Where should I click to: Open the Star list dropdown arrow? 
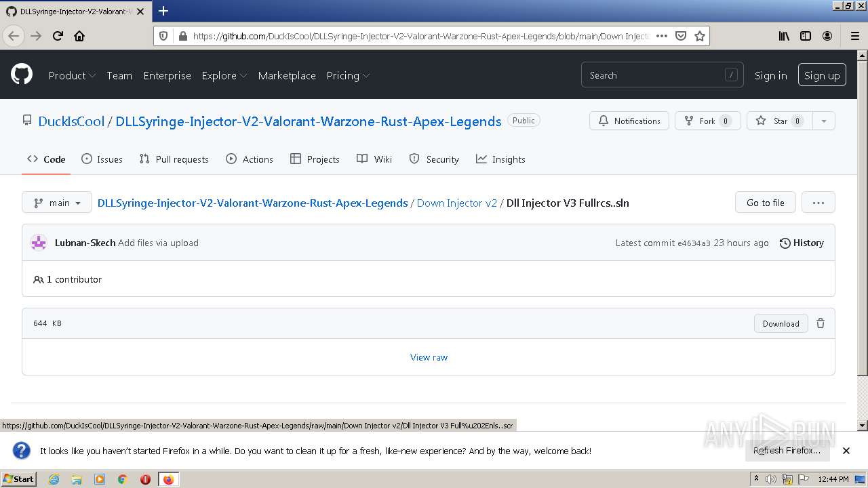(823, 121)
